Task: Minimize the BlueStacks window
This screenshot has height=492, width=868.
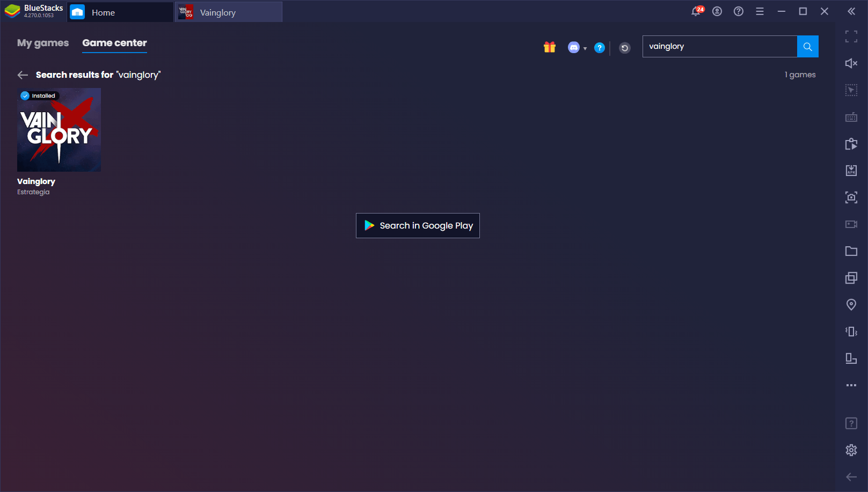Action: click(x=782, y=11)
